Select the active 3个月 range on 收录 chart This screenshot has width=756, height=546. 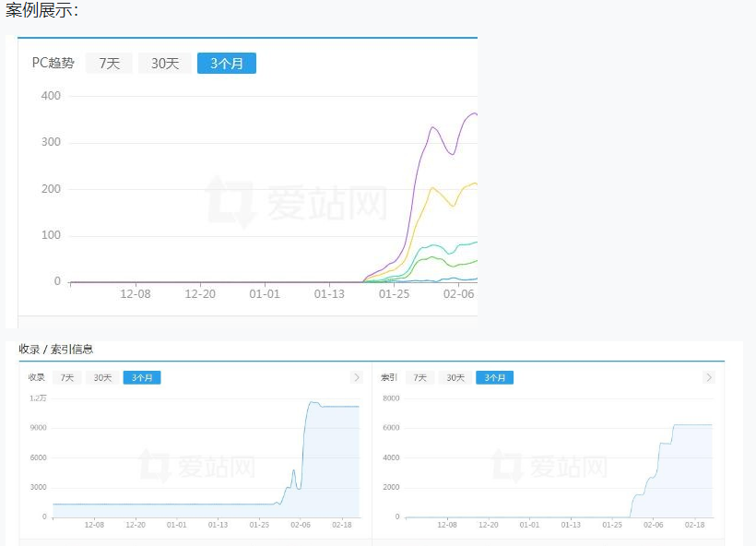tap(141, 377)
